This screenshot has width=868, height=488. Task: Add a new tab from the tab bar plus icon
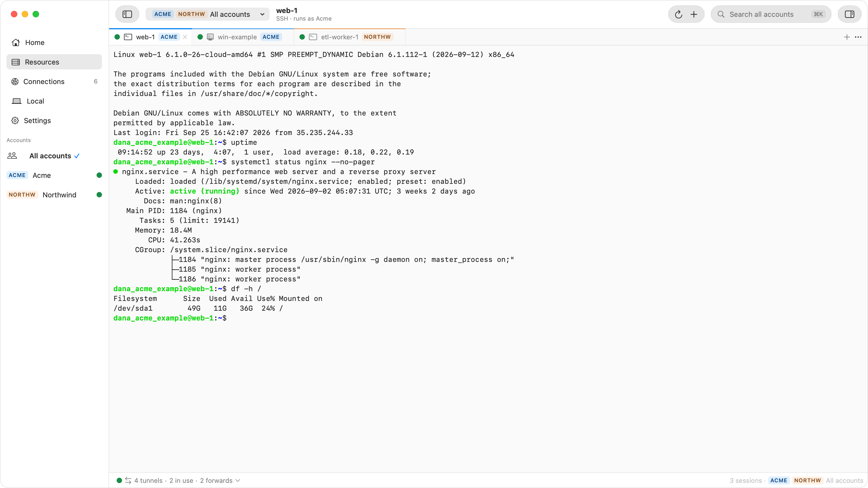[x=847, y=37]
